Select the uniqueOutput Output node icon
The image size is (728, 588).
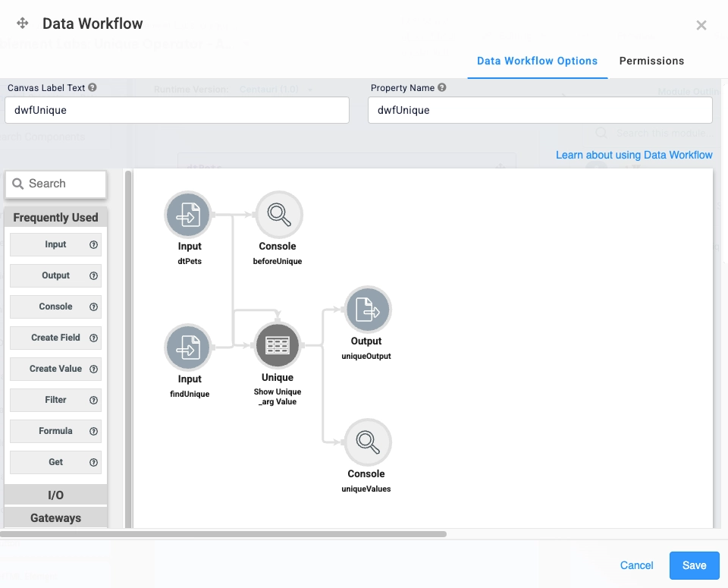click(367, 310)
